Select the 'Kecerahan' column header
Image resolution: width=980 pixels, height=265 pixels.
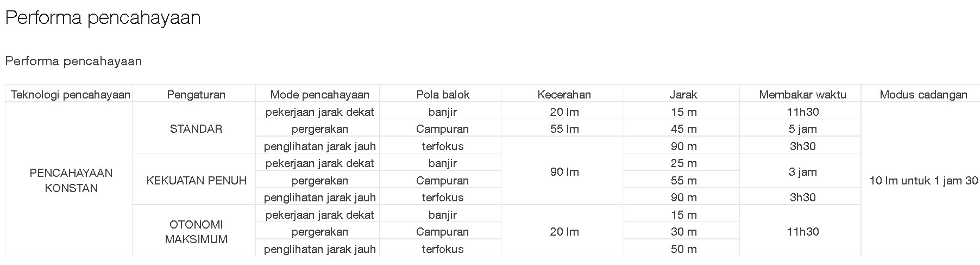[564, 95]
